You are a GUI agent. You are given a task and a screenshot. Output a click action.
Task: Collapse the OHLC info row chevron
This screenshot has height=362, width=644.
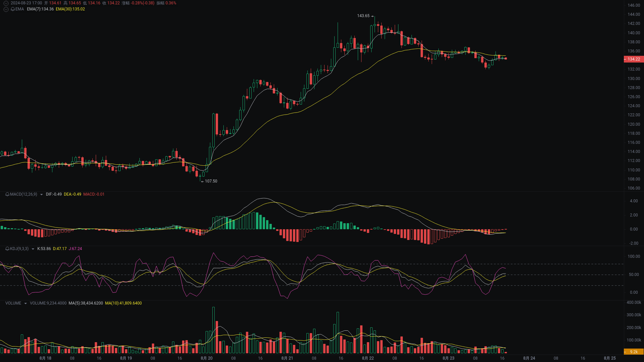coord(6,3)
